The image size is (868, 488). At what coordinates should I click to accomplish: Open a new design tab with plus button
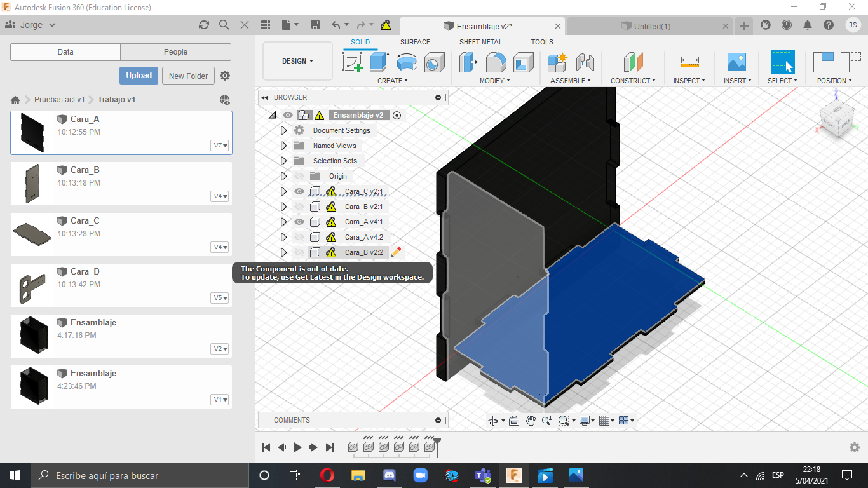tap(744, 25)
